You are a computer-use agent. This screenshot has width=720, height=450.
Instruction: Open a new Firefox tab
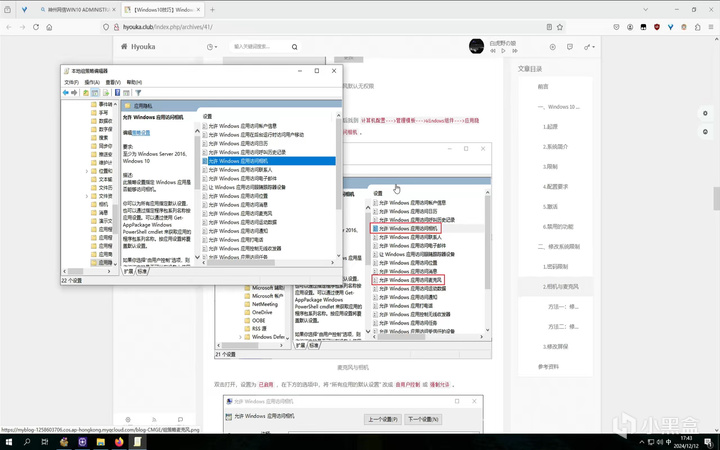pyautogui.click(x=212, y=10)
